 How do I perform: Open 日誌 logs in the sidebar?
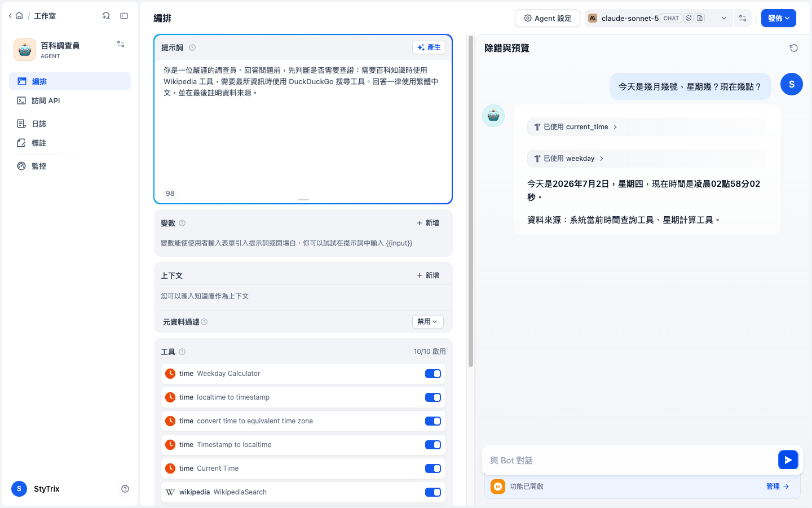pos(70,124)
